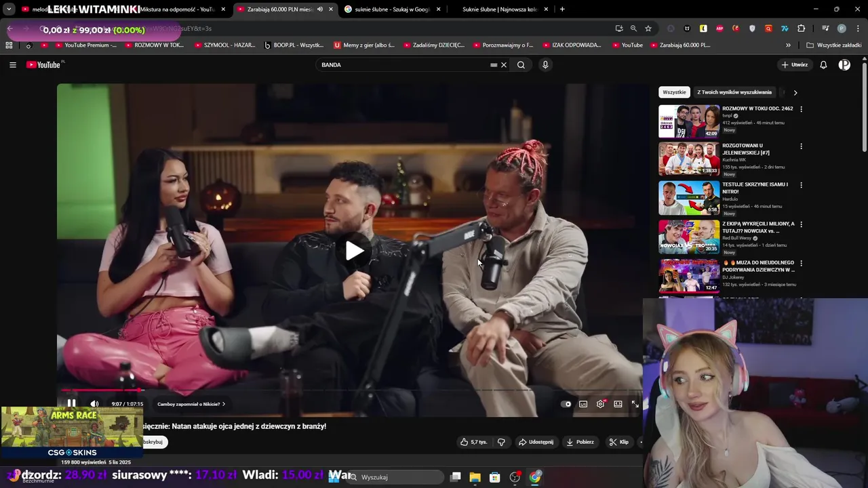Open the 'IZAK ODPOWIADA...' bookmark
868x488 pixels.
coord(571,45)
